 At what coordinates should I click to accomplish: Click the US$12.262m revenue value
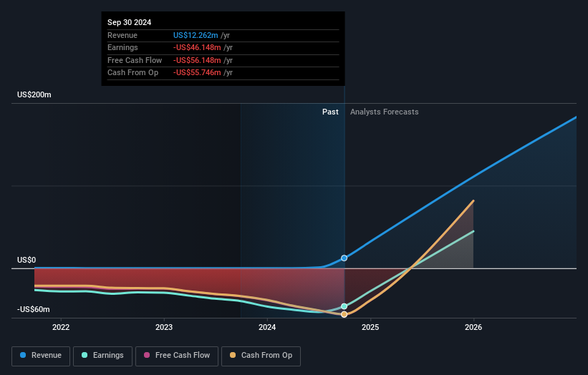tap(196, 35)
